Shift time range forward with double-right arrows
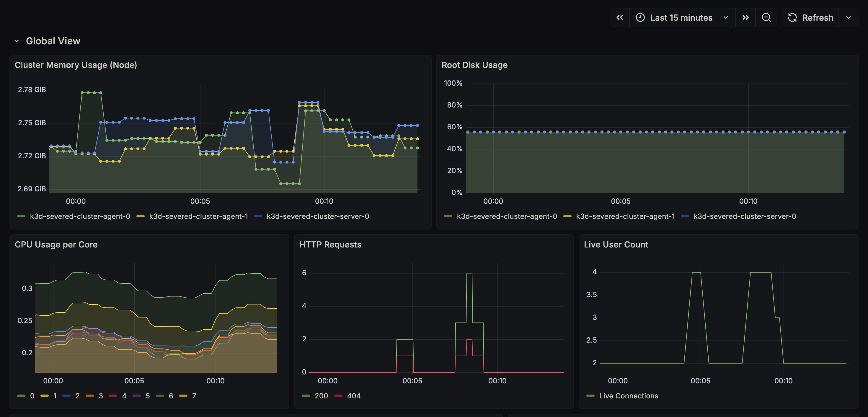868x417 pixels. tap(745, 17)
